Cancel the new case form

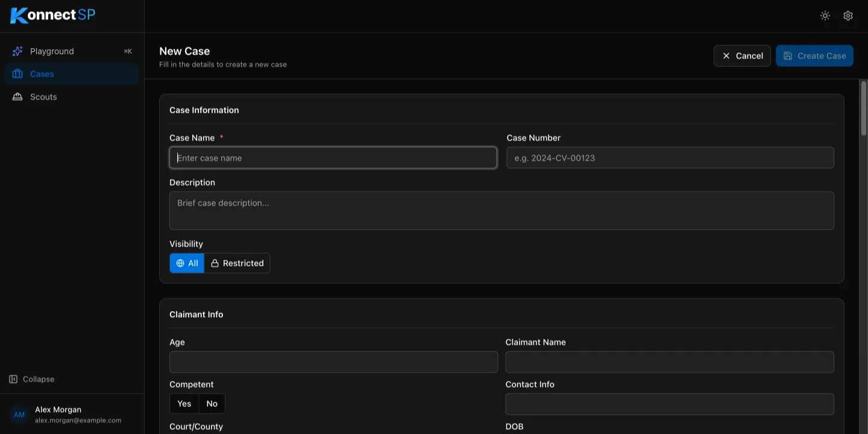(x=742, y=56)
